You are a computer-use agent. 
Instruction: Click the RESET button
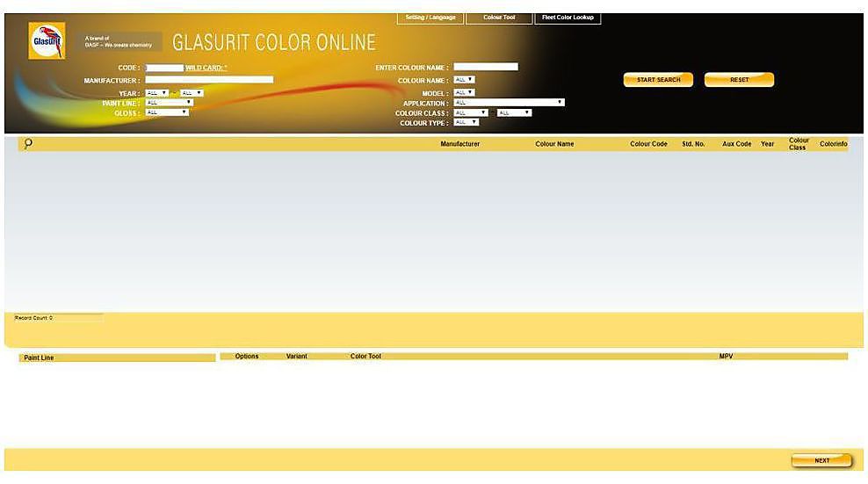pos(739,80)
